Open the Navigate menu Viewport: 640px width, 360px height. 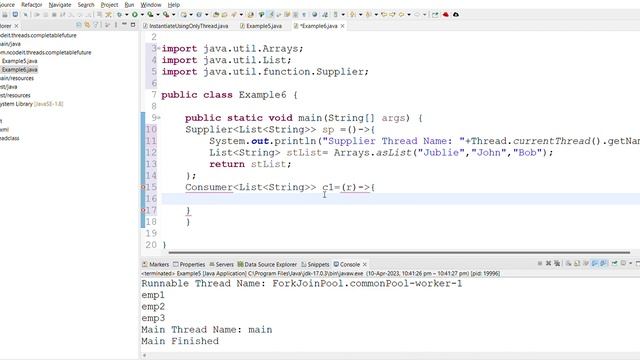click(60, 4)
